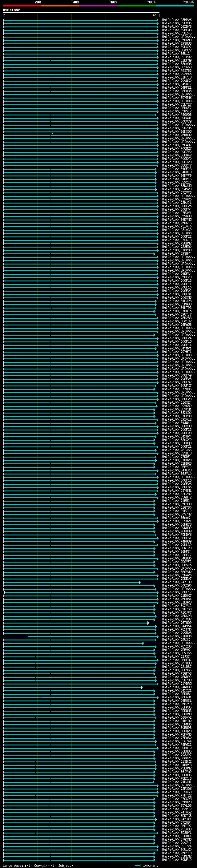The width and height of the screenshot is (197, 868).
Task: Open UniRef100_A0E681 entry
Action: 177,697
